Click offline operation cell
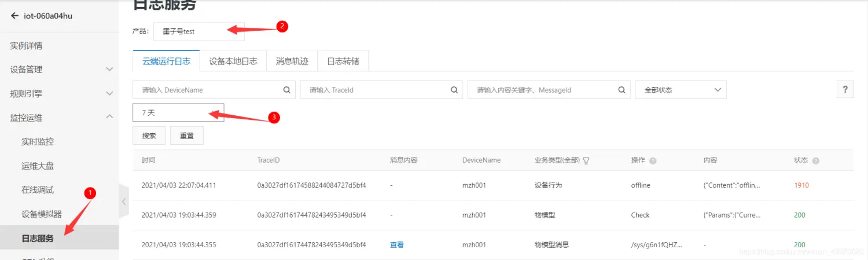This screenshot has height=260, width=868. [641, 185]
